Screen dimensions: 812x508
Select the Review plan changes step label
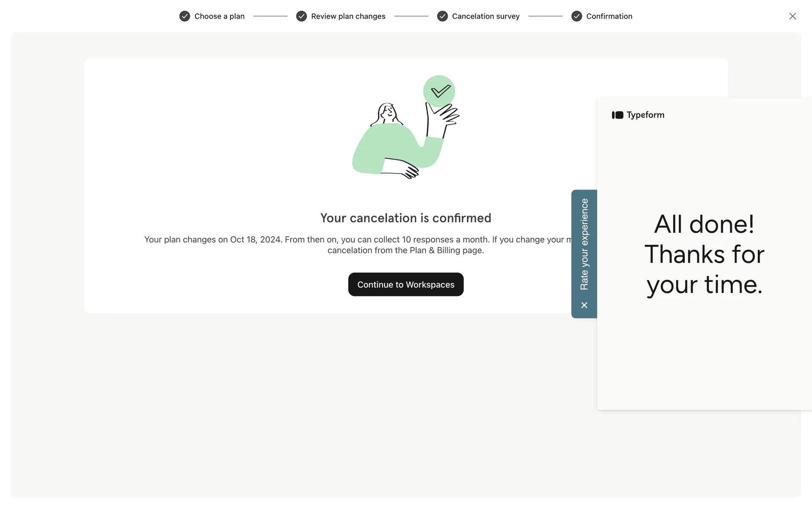348,16
